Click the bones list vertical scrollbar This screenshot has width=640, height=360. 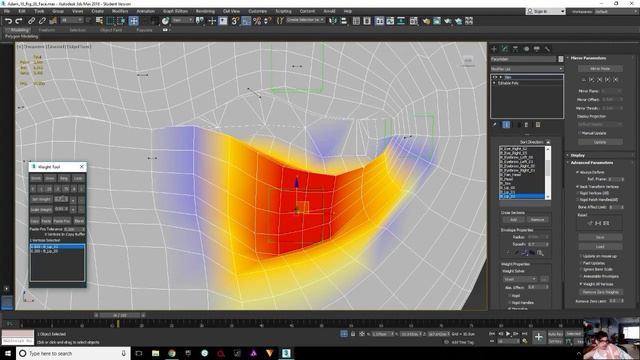click(548, 172)
